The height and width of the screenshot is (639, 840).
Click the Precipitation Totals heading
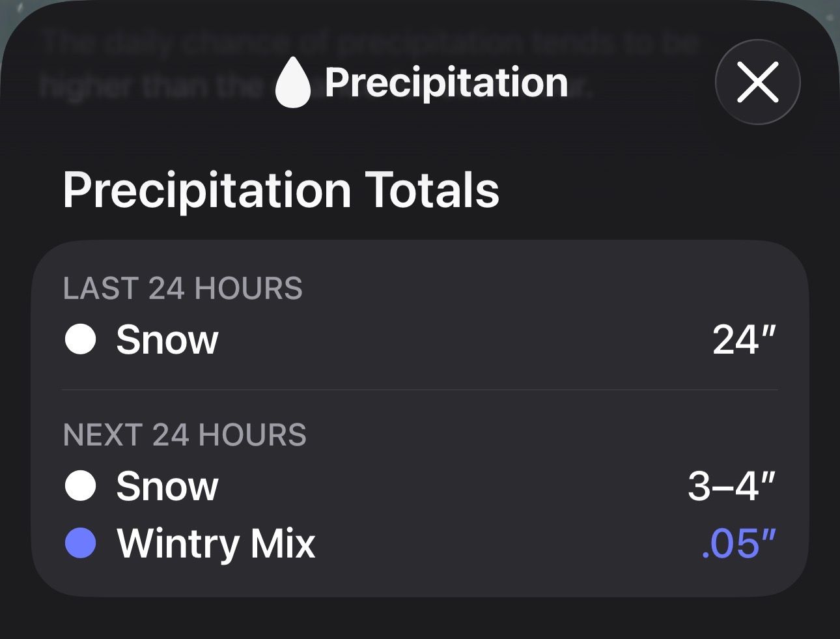coord(281,190)
